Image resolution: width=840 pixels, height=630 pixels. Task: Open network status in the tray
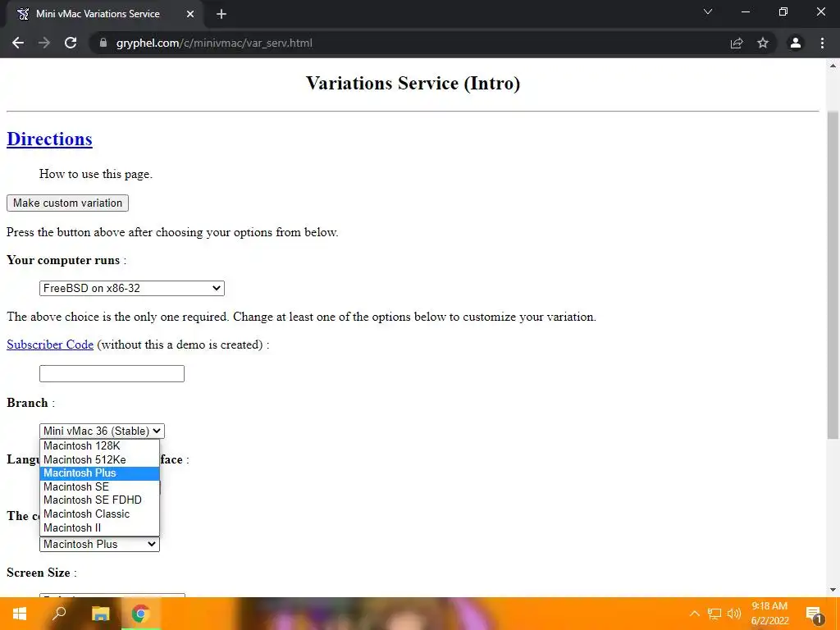click(x=714, y=614)
